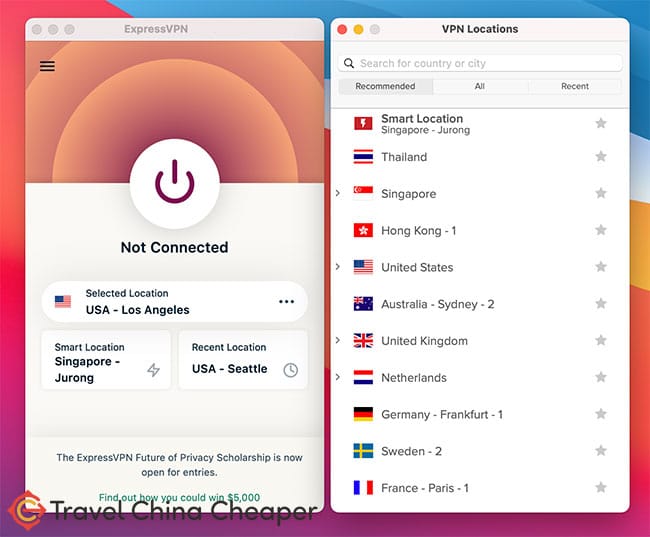Click the magnifying glass search icon

click(349, 63)
